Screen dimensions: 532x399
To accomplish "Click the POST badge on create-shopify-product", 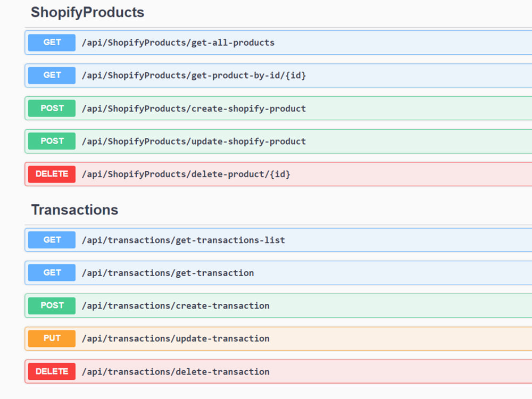I will point(51,108).
